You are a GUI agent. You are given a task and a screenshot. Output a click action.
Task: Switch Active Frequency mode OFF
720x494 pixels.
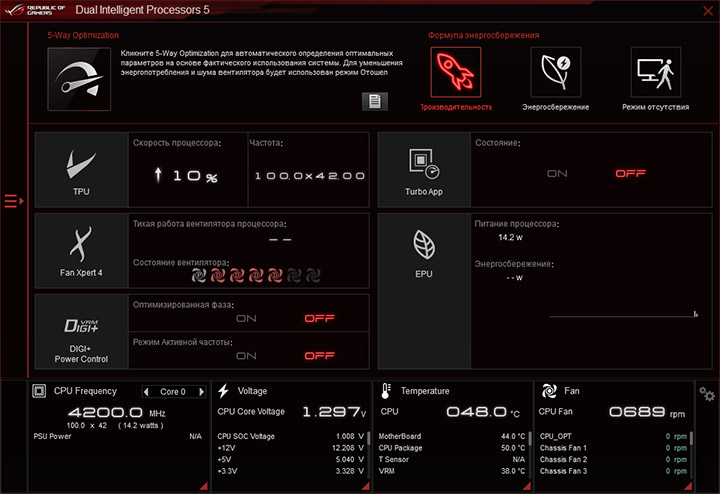tap(320, 356)
